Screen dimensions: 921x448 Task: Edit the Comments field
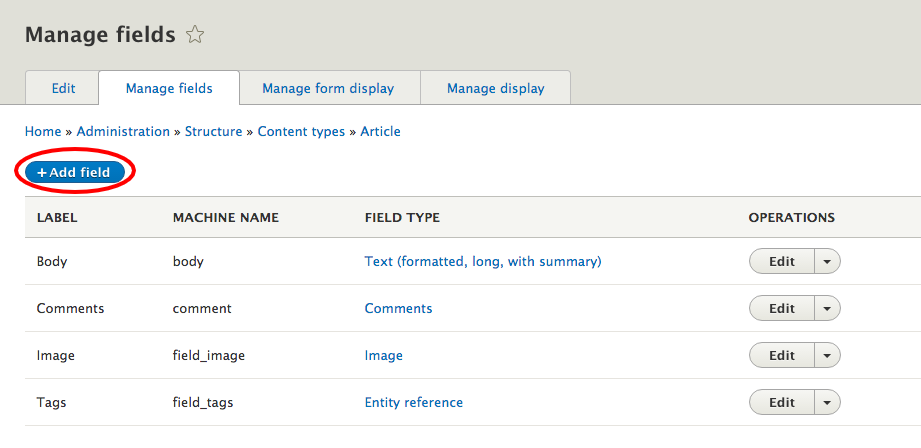[782, 308]
